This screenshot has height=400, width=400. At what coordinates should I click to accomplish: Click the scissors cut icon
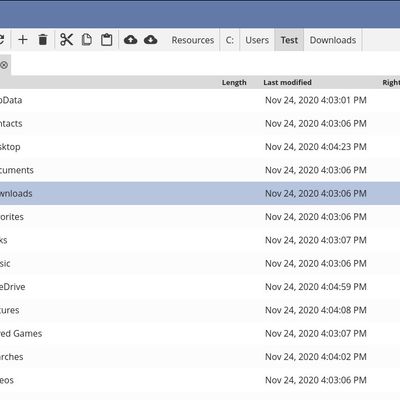(66, 40)
